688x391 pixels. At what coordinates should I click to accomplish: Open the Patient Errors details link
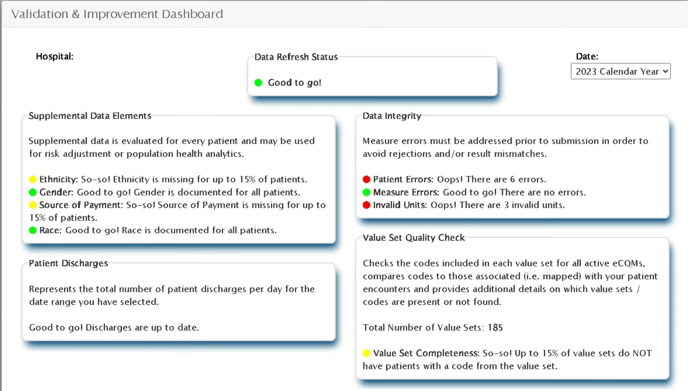click(403, 179)
